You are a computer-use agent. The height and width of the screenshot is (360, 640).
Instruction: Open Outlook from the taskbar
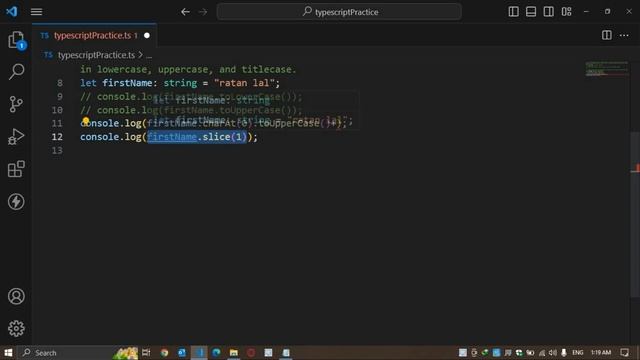(x=182, y=353)
